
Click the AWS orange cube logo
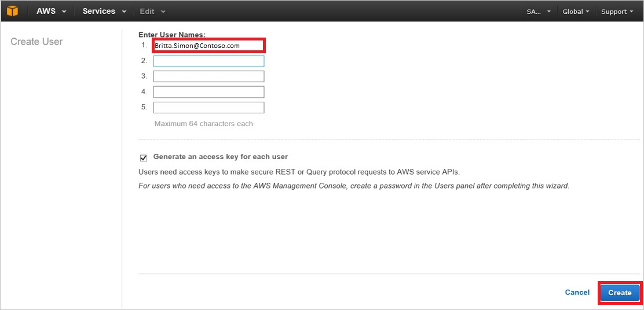[x=12, y=11]
